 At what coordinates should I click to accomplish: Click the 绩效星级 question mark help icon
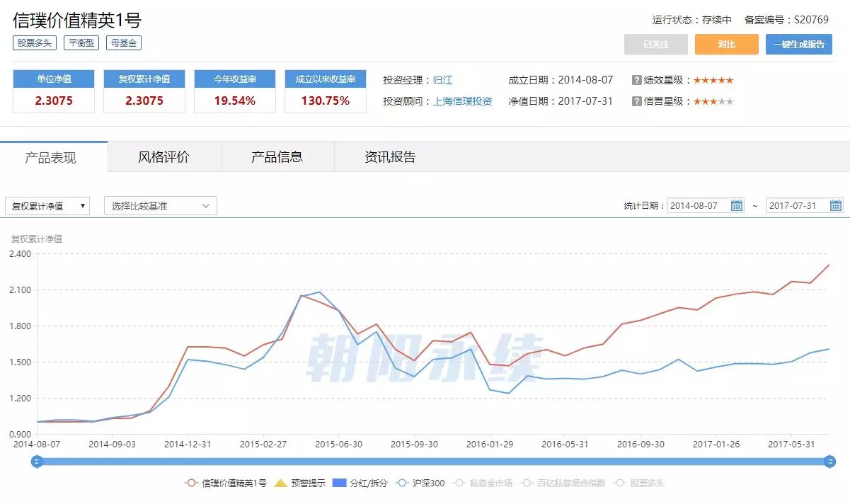point(637,80)
